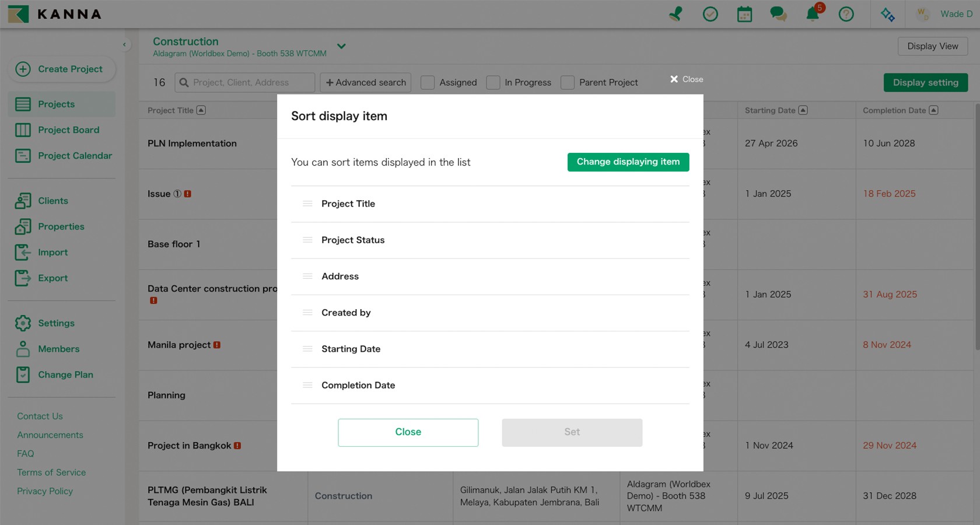Select Completion Date row in sort list
Screen dimensions: 980x525
coord(490,385)
